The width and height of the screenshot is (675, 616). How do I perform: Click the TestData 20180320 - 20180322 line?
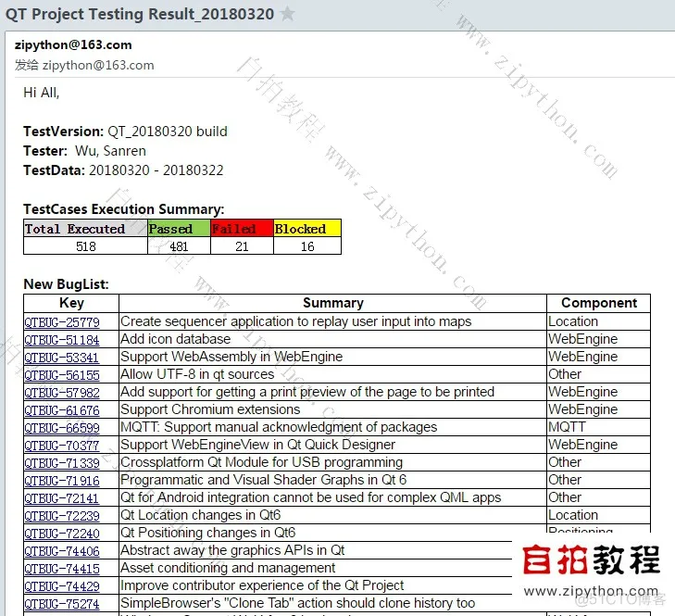pyautogui.click(x=123, y=170)
